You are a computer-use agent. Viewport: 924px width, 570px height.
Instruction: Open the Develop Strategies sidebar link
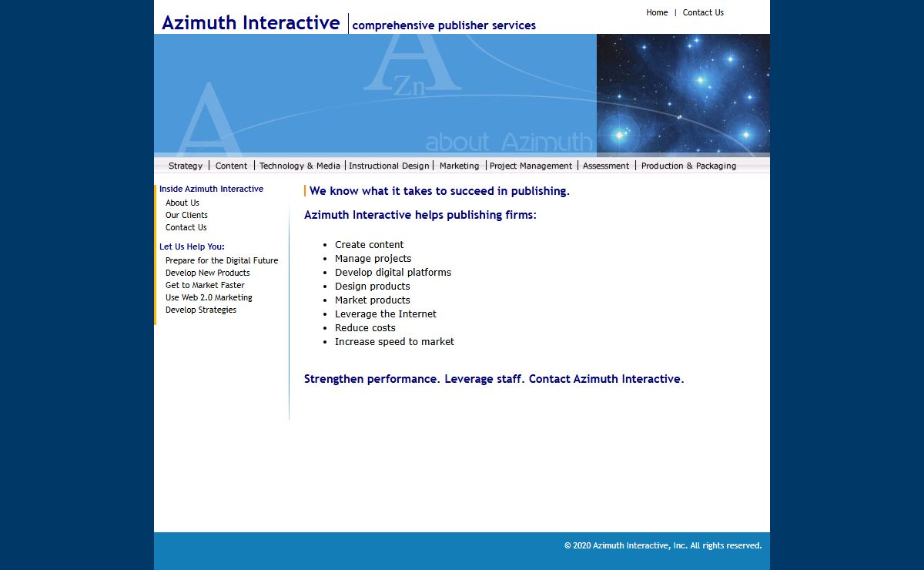click(x=201, y=310)
